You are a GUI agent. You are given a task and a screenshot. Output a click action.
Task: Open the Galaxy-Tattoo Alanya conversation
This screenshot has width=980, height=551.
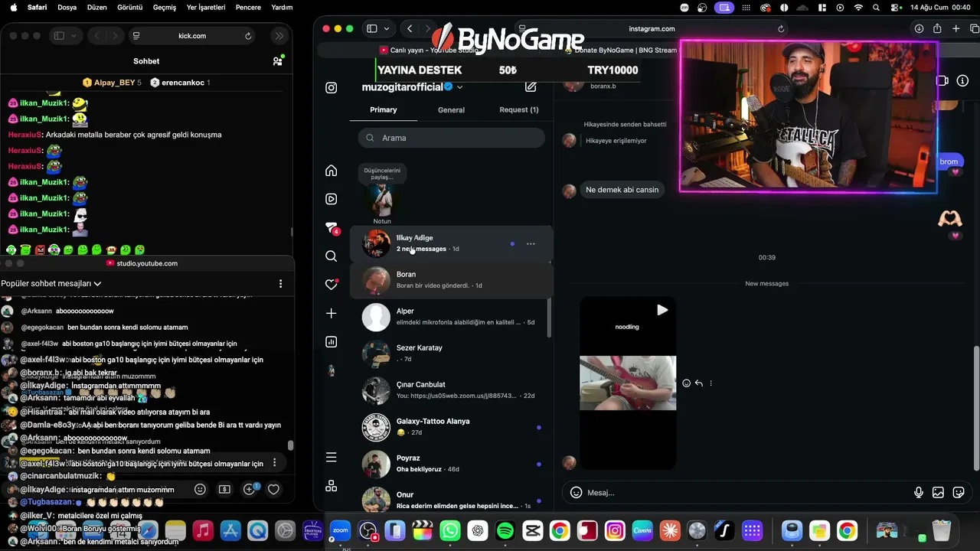click(451, 427)
